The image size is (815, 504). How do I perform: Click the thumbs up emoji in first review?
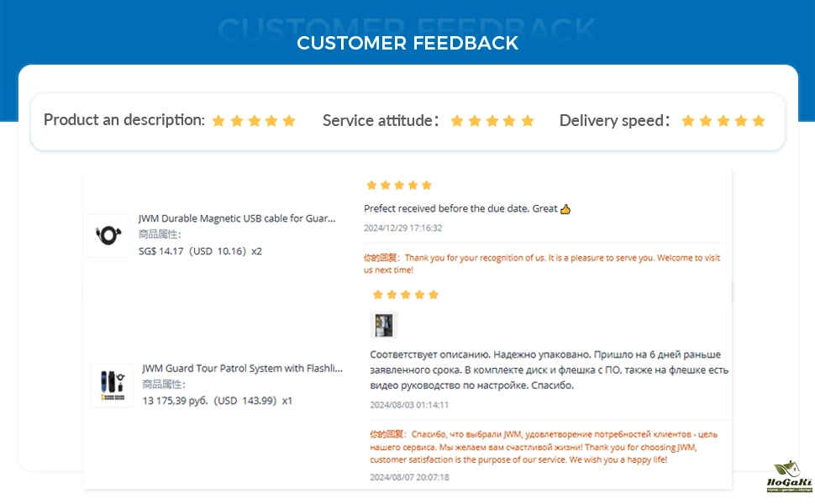(x=565, y=208)
